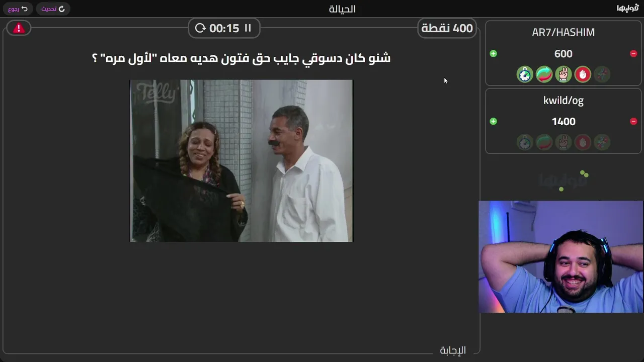Click kwild/og score value 1400
644x362 pixels.
pyautogui.click(x=563, y=122)
